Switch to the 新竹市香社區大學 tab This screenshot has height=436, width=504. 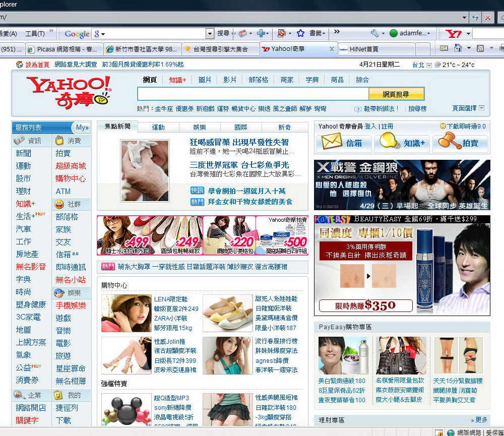click(x=143, y=49)
